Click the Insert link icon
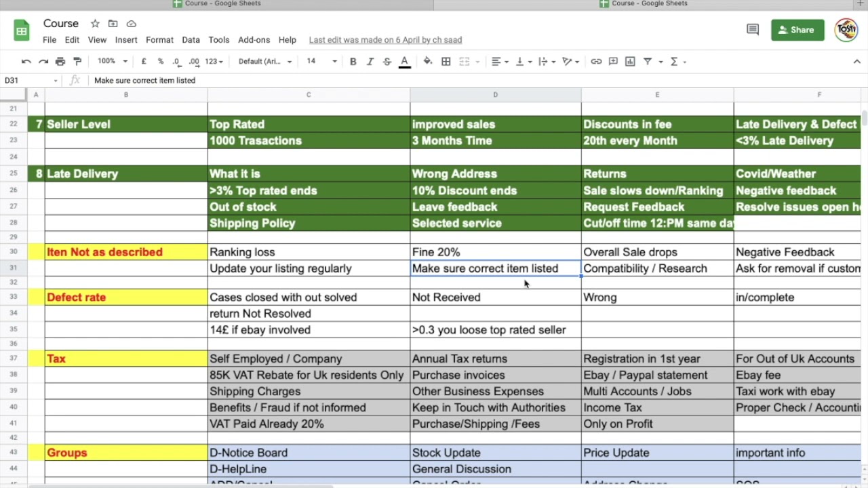Screen dimensions: 868x488 pos(596,62)
